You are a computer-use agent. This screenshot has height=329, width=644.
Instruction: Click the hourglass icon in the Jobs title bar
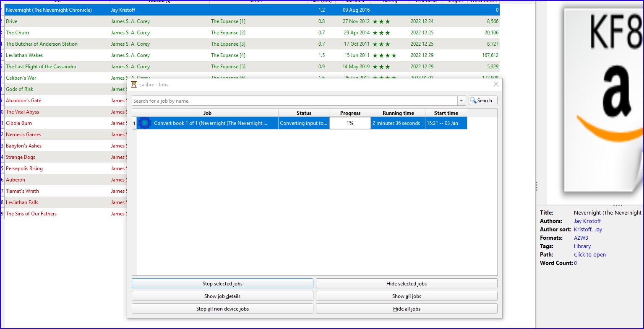click(134, 84)
